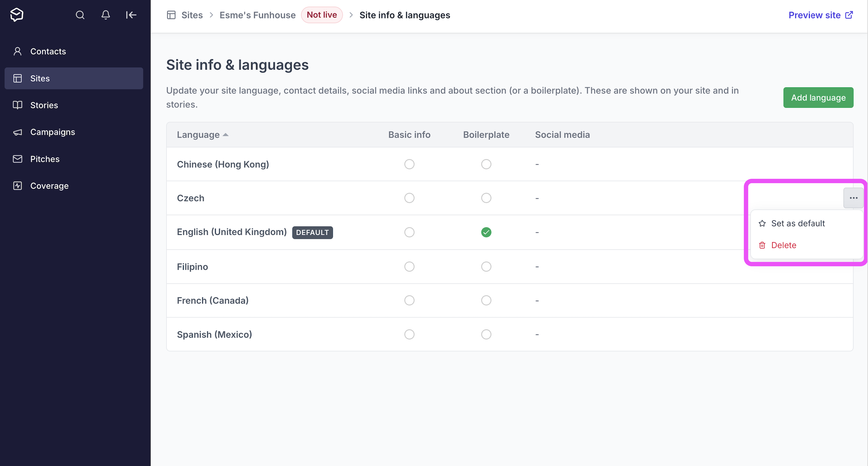
Task: Go to Sites in sidebar
Action: point(74,78)
